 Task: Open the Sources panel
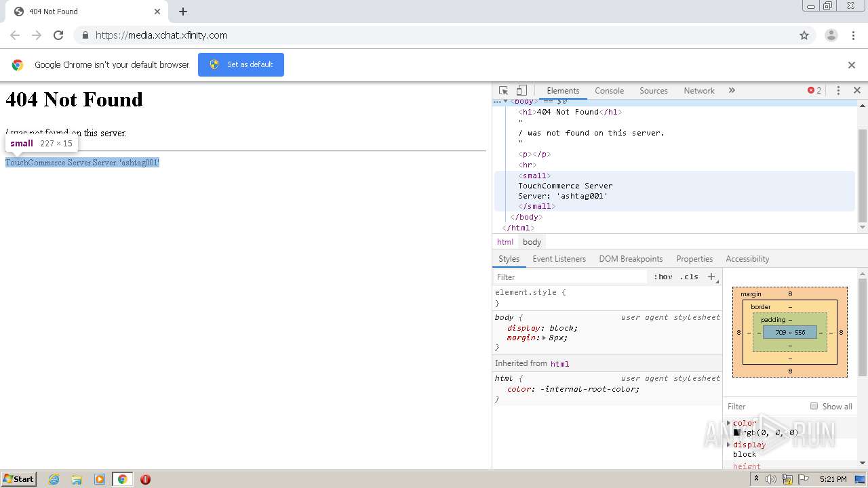click(x=654, y=91)
